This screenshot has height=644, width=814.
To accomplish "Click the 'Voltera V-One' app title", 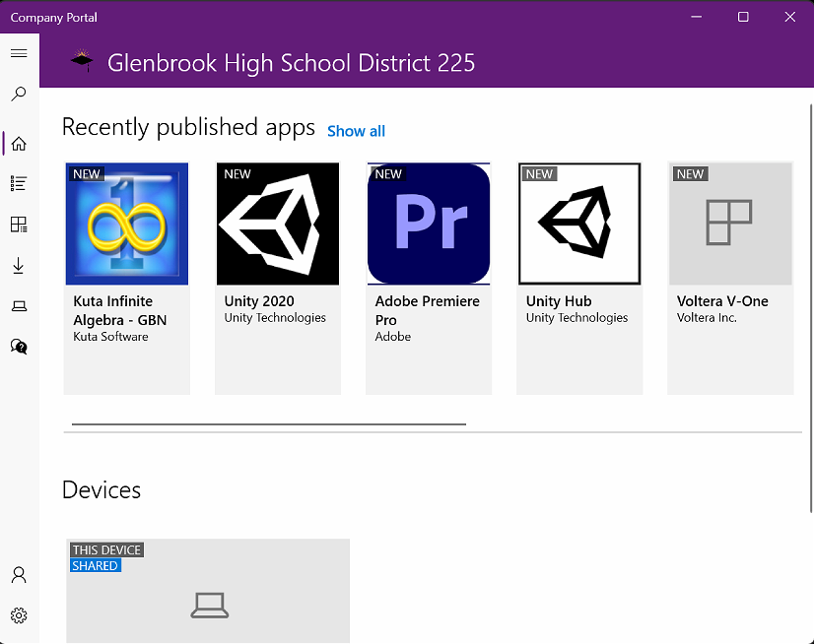I will (x=722, y=301).
